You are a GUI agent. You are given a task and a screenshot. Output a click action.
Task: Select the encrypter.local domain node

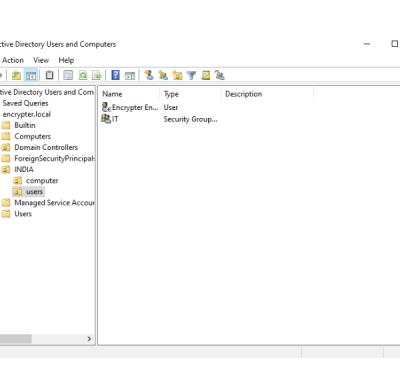click(x=27, y=114)
